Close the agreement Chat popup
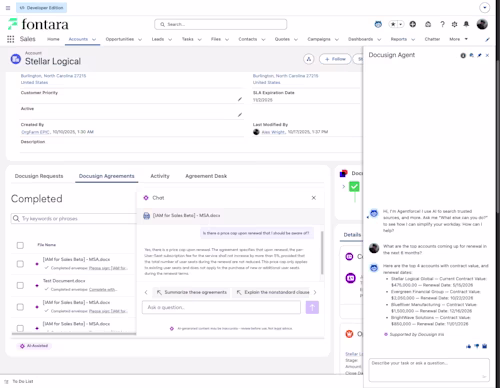 tap(314, 198)
